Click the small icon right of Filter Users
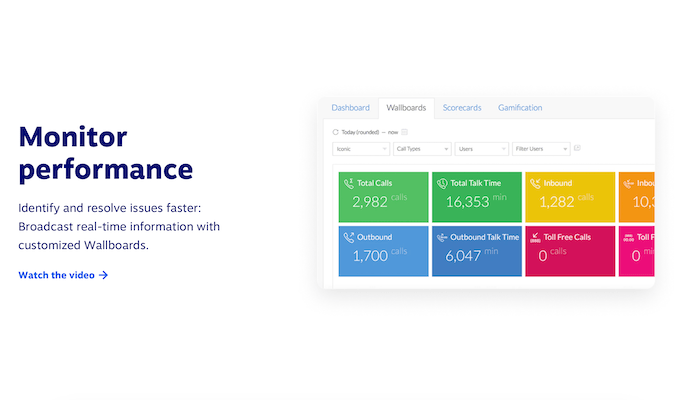 pos(577,148)
